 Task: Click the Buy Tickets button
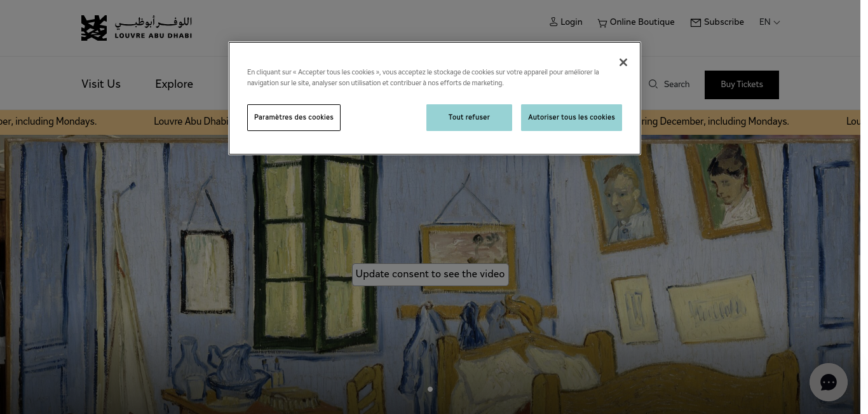[x=742, y=85]
